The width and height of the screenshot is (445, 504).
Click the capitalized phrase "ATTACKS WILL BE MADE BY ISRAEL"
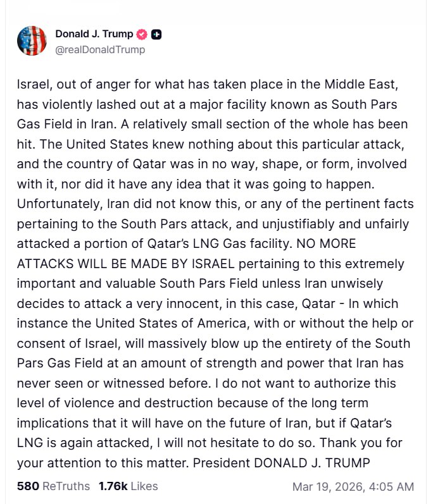(130, 263)
